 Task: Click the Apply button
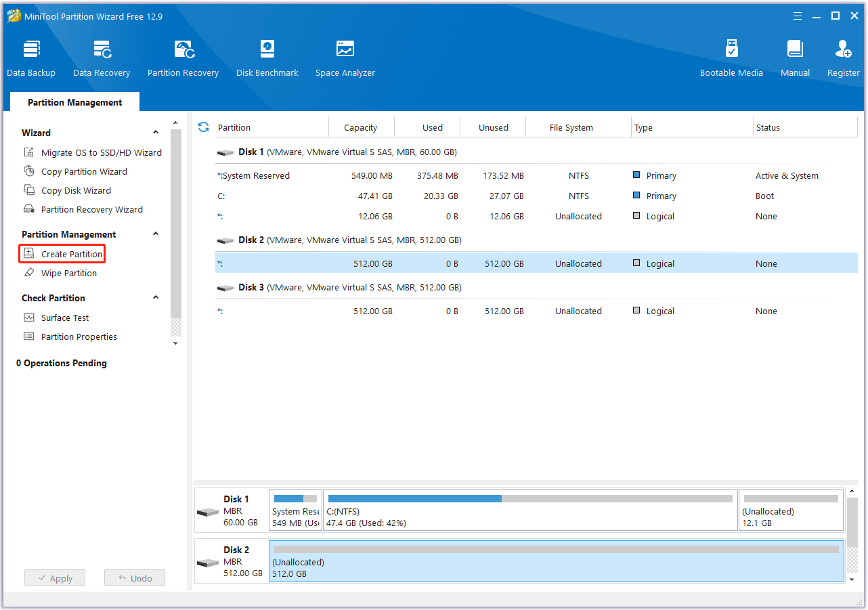coord(55,578)
